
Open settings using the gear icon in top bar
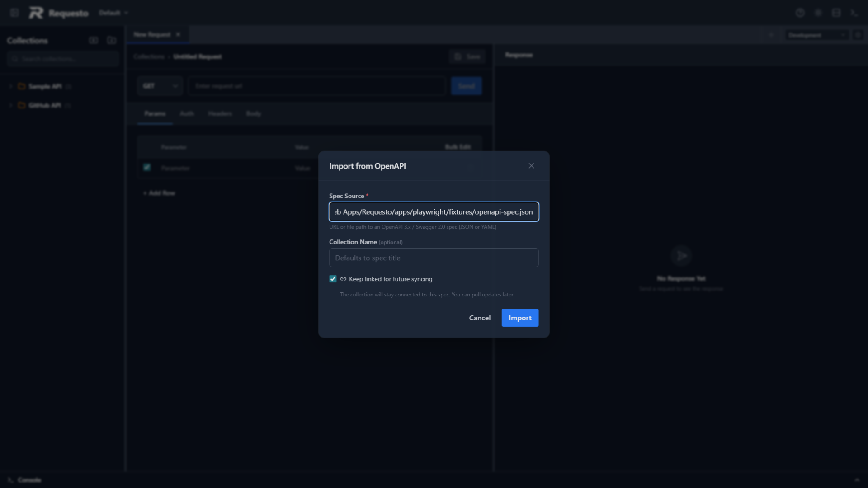(818, 13)
